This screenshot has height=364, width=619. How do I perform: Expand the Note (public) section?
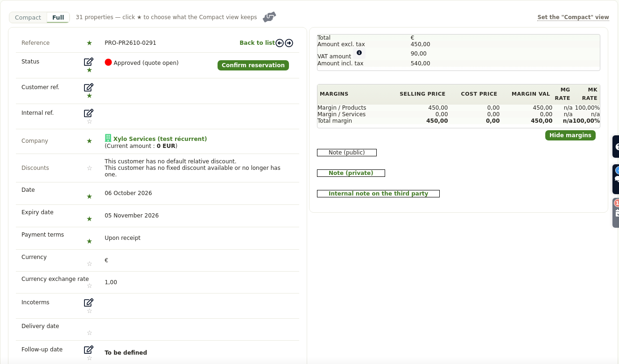tap(347, 153)
